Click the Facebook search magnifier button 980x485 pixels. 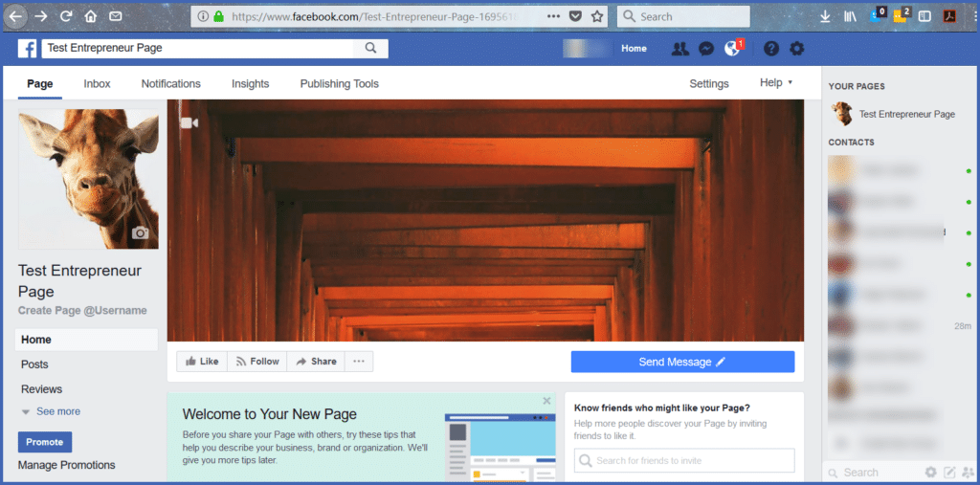point(370,48)
